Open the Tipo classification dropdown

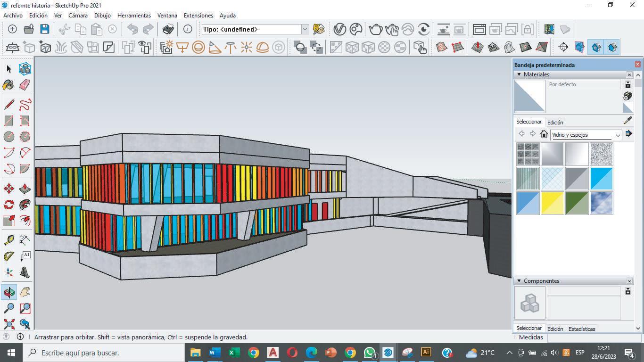tap(305, 29)
